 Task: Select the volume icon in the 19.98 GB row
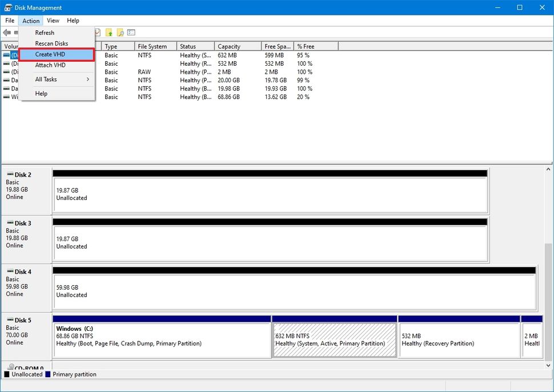tap(6, 89)
